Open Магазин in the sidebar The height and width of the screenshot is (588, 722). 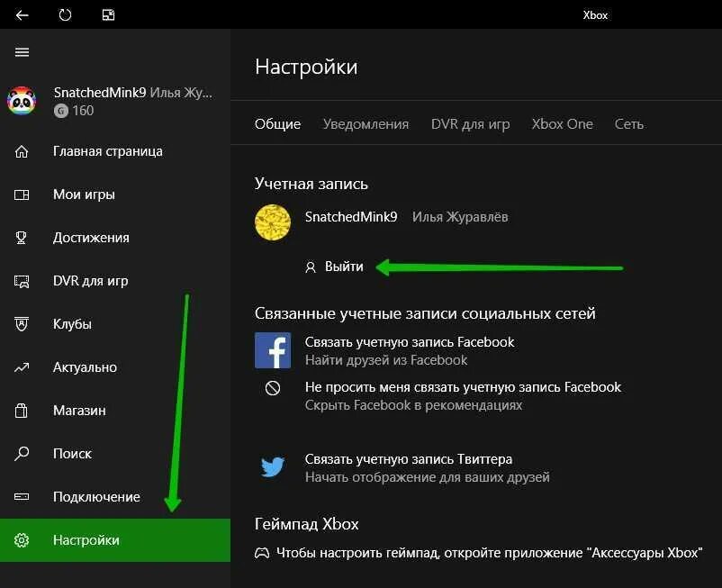pos(115,411)
